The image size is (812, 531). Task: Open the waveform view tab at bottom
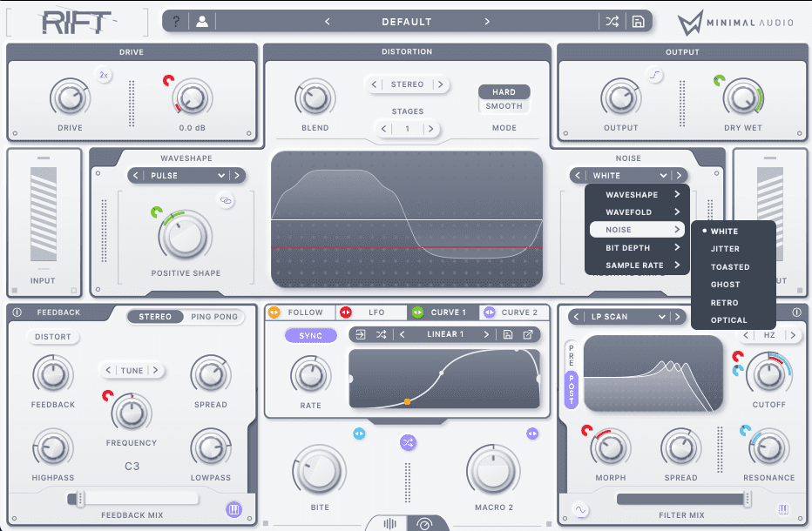coord(389,524)
